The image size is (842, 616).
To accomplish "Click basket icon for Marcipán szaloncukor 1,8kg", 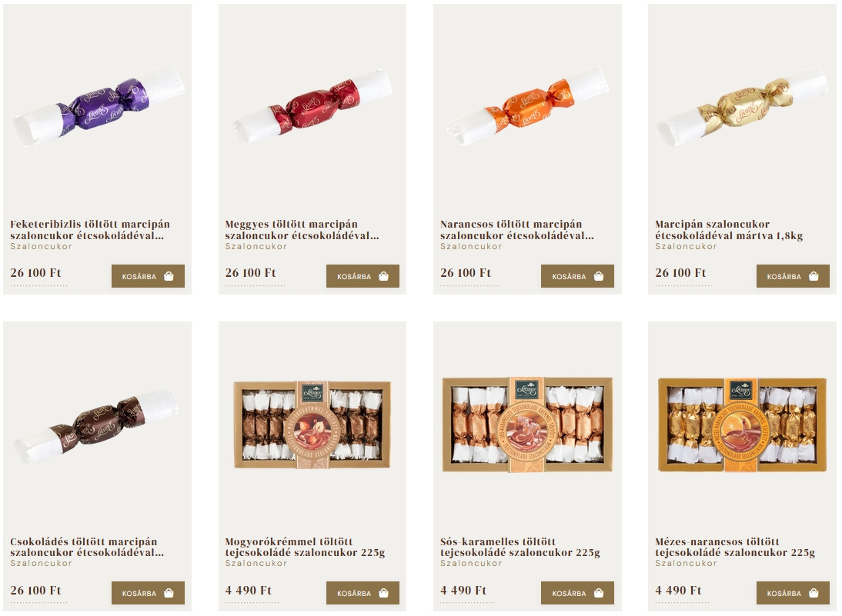I will click(x=814, y=276).
